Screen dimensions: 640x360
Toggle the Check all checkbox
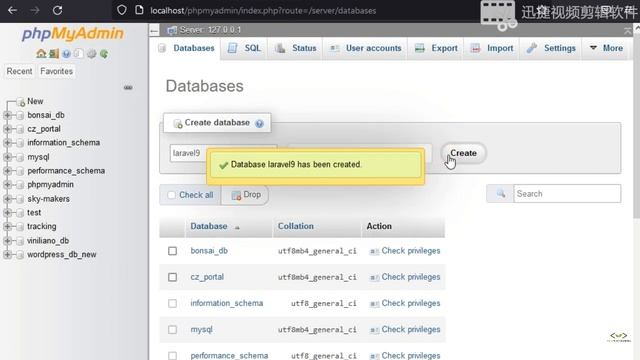[x=171, y=195]
